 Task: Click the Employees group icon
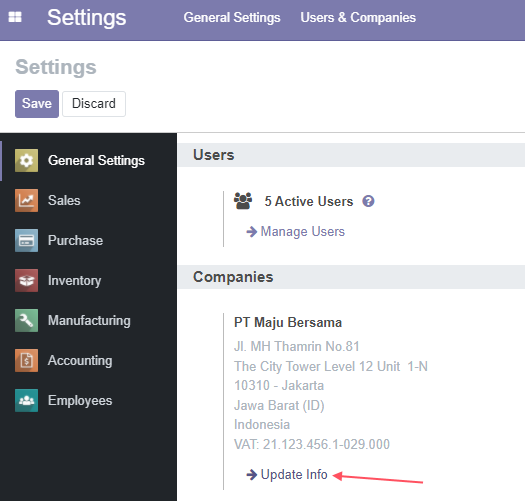26,401
